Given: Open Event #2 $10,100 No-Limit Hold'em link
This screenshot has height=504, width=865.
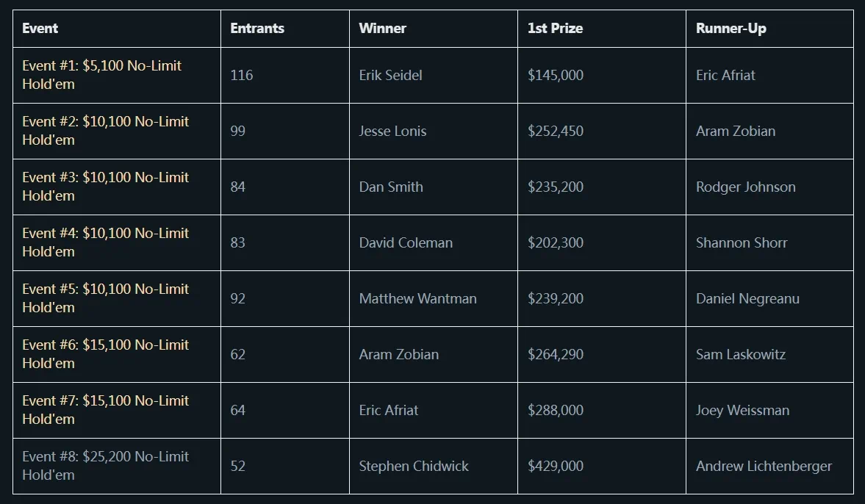Looking at the screenshot, I should pyautogui.click(x=105, y=122).
